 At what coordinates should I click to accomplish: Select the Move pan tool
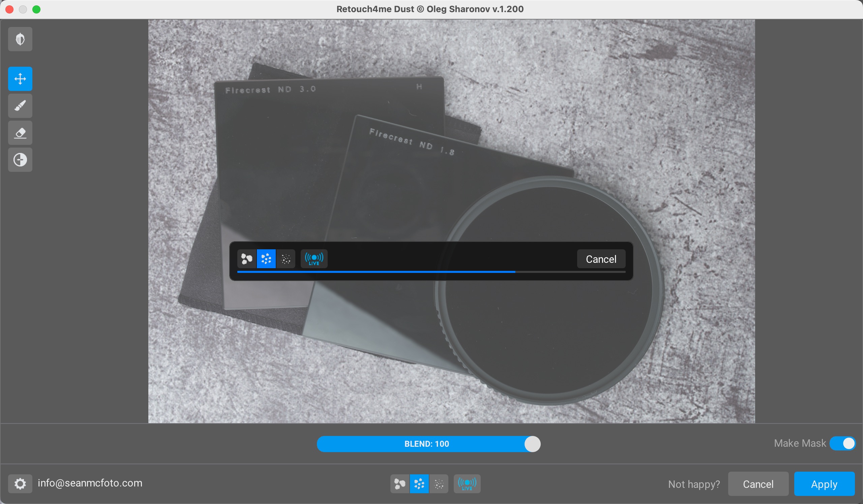pos(20,79)
